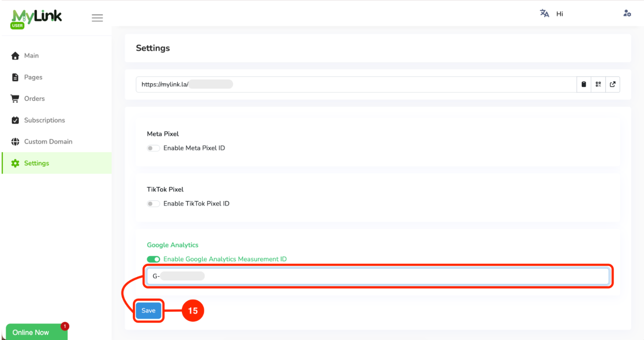Show QR code for the link
The image size is (644, 340).
[598, 84]
